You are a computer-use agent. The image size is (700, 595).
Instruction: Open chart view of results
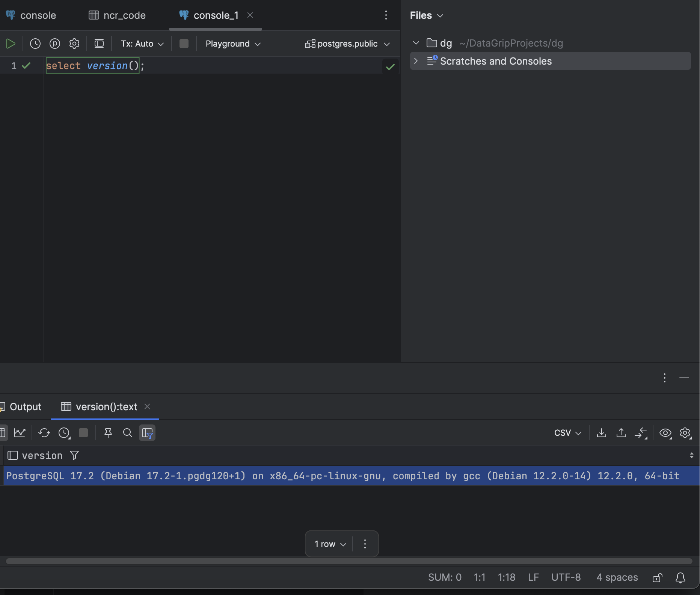click(x=20, y=433)
